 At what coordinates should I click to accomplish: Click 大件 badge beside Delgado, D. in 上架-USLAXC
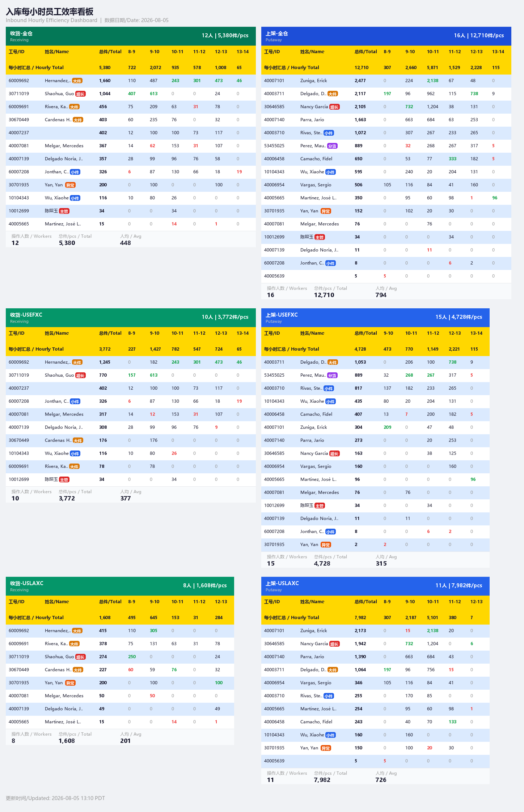tap(333, 670)
